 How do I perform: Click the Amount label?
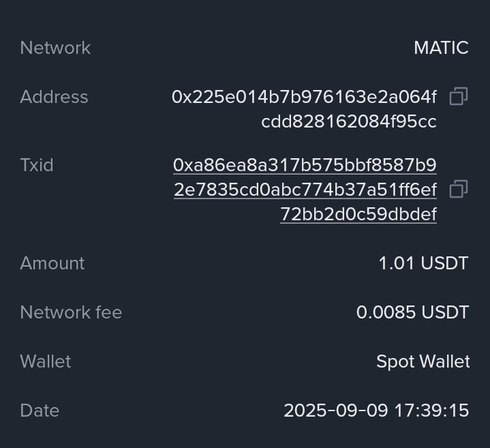point(52,263)
